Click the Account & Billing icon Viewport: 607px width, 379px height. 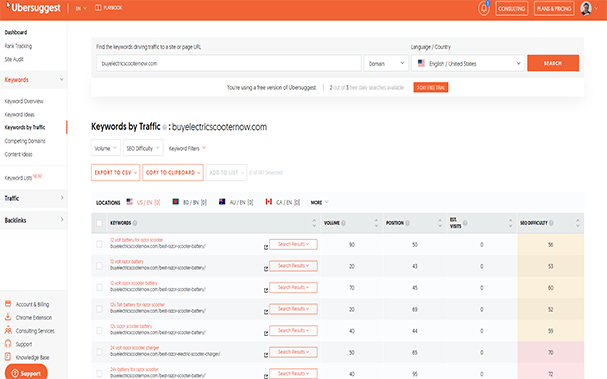pyautogui.click(x=8, y=304)
